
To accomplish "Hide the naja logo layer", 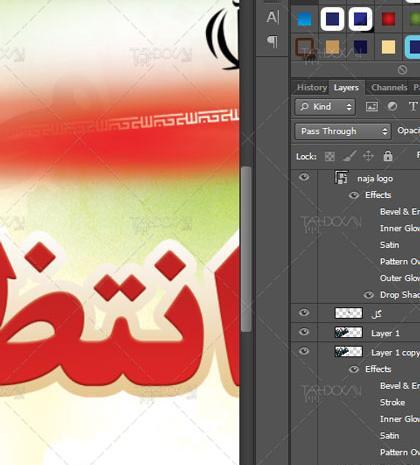I will point(304,177).
